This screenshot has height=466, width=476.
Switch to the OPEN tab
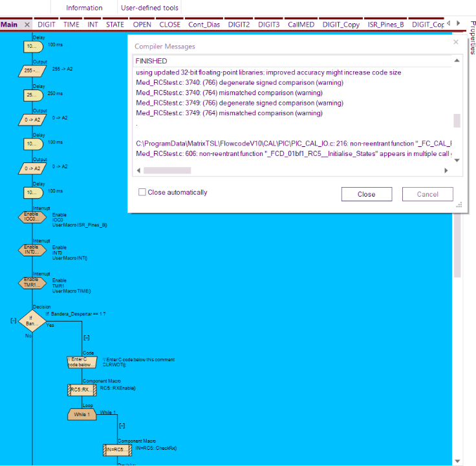pyautogui.click(x=142, y=25)
